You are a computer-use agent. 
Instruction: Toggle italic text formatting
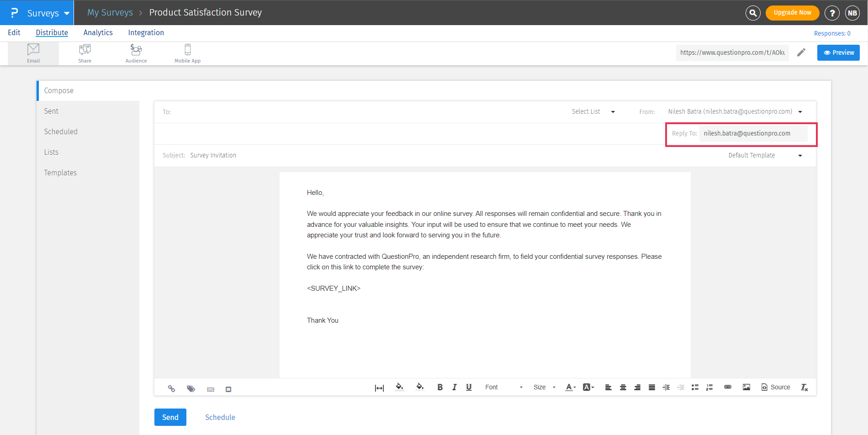pyautogui.click(x=455, y=387)
